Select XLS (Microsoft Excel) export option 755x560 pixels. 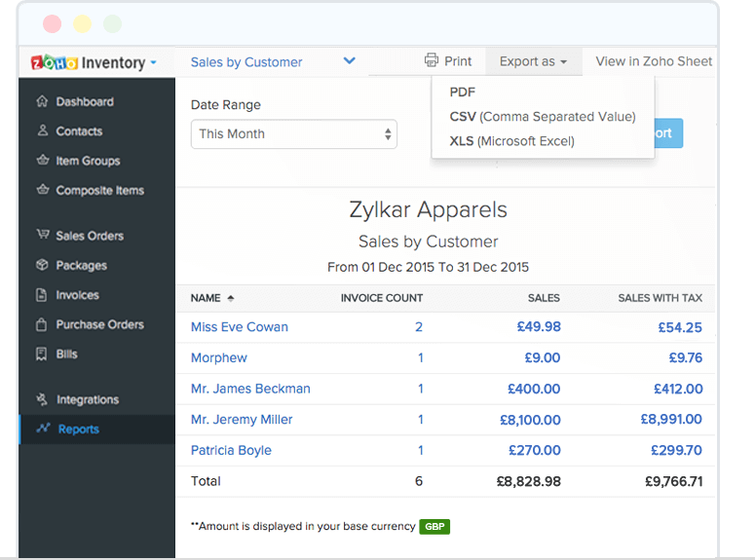tap(511, 141)
